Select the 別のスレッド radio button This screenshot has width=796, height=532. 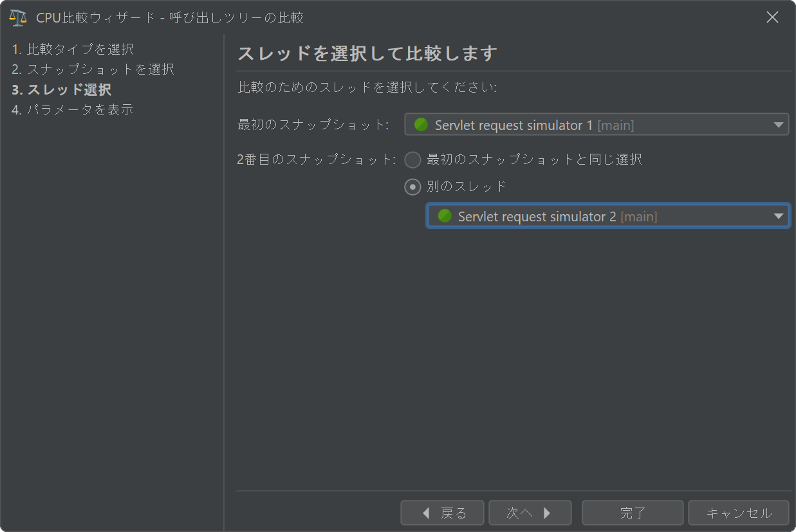coord(412,187)
